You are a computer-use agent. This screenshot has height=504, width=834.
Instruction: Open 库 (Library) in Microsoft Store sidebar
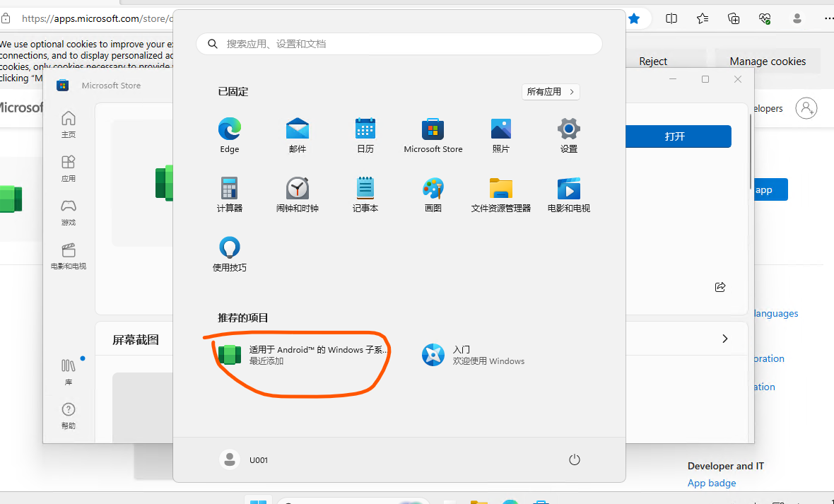(x=69, y=372)
